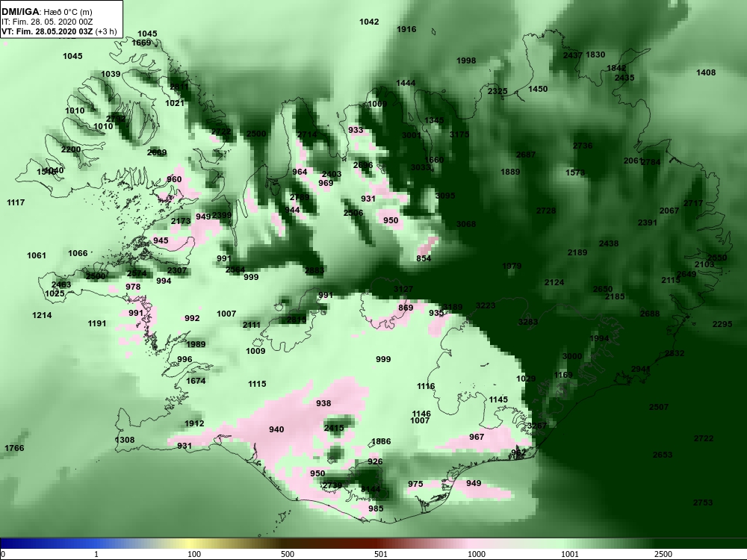Screen dimensions: 747x560
Task: Click the map value 3068
Action: coord(466,224)
